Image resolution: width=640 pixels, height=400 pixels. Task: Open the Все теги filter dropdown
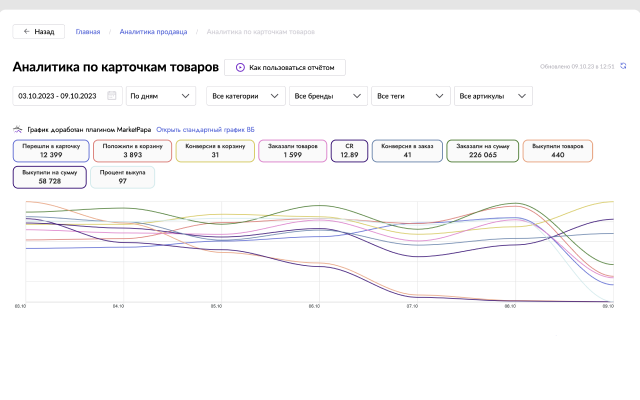pos(410,96)
